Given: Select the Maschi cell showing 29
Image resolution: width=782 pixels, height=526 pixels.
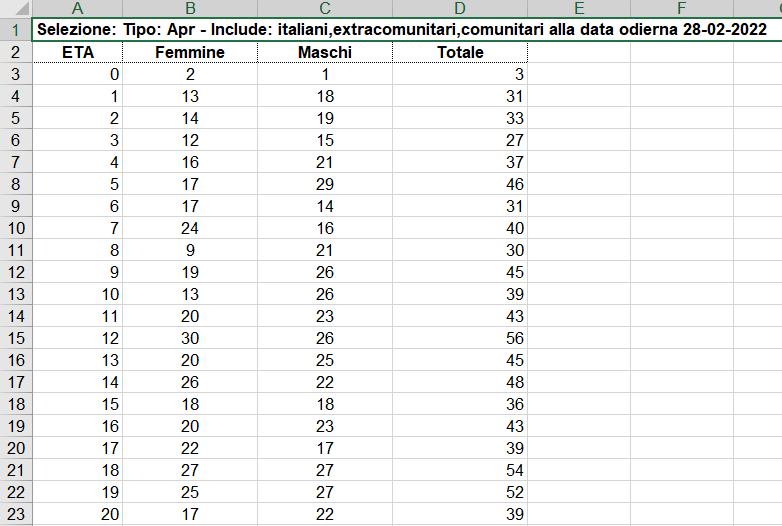Looking at the screenshot, I should point(325,184).
